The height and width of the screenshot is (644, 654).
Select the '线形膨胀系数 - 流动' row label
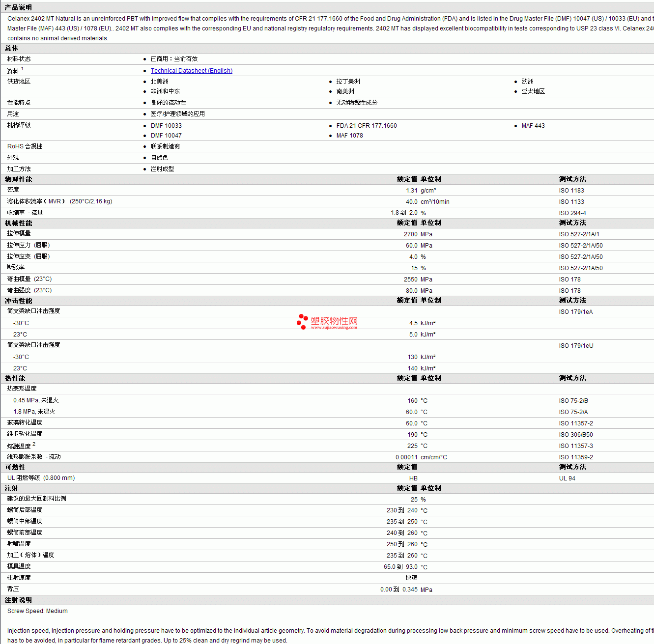34,457
